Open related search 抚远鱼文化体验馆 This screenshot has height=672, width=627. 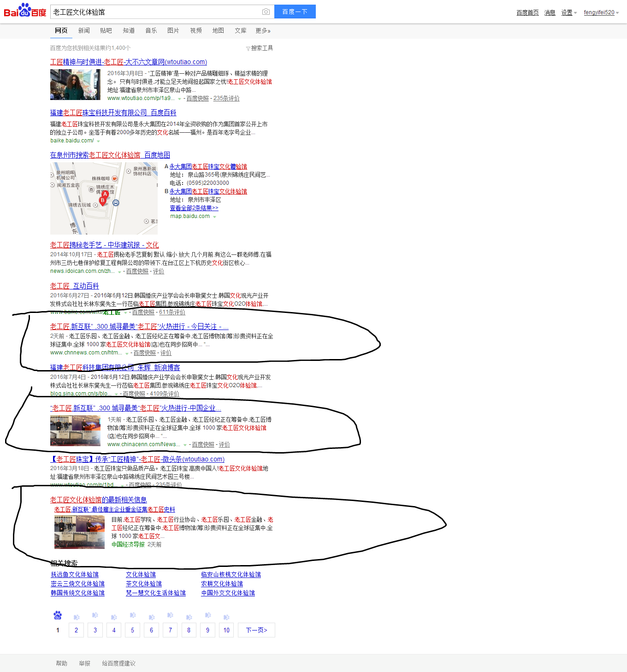[x=75, y=574]
